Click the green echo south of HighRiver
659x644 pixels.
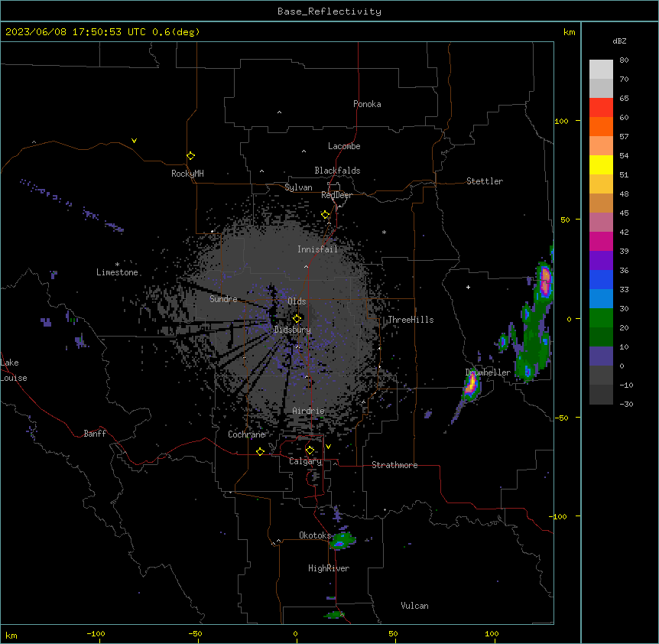coord(335,615)
